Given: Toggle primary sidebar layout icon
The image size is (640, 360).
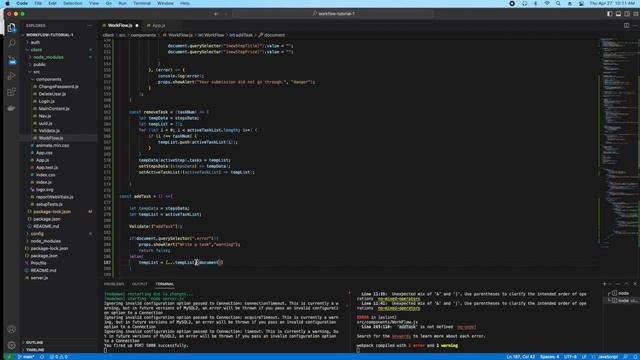Looking at the screenshot, I should (x=609, y=14).
